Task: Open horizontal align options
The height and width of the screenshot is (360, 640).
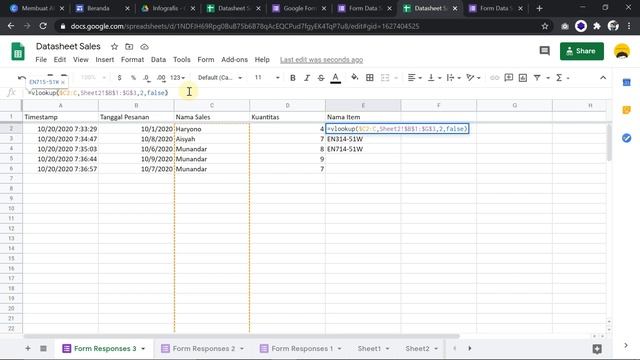Action: click(414, 78)
